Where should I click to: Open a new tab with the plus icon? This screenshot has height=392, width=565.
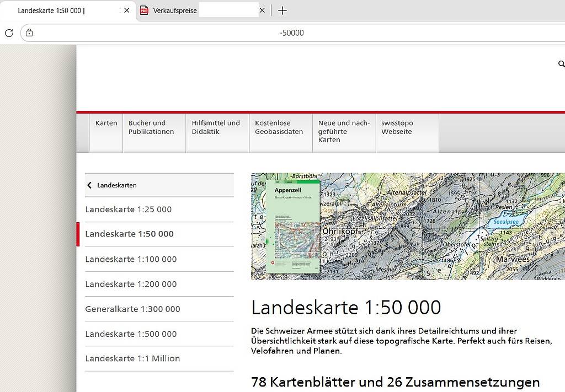tap(282, 11)
